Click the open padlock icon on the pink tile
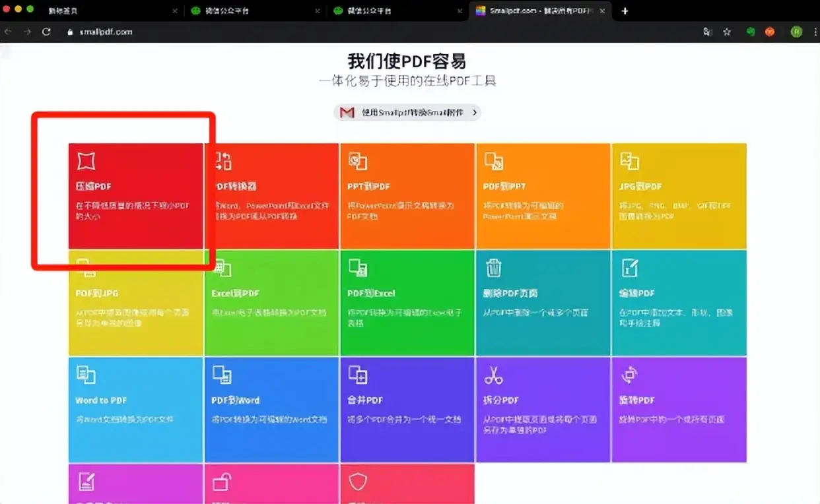 click(x=222, y=482)
